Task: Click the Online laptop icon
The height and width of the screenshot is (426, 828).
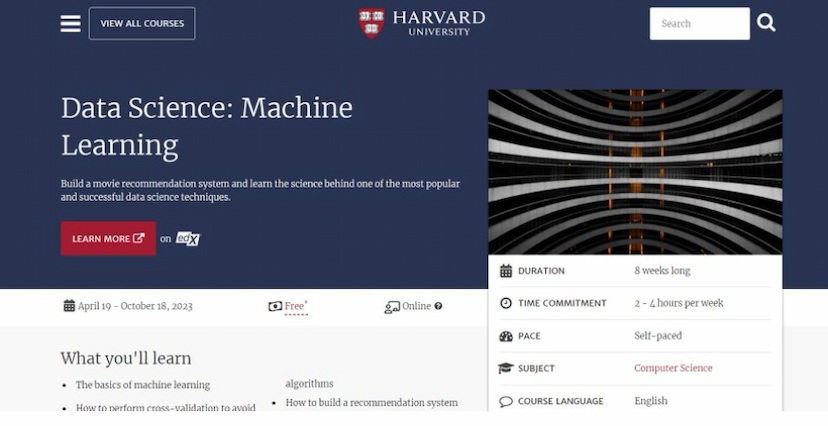Action: point(392,307)
